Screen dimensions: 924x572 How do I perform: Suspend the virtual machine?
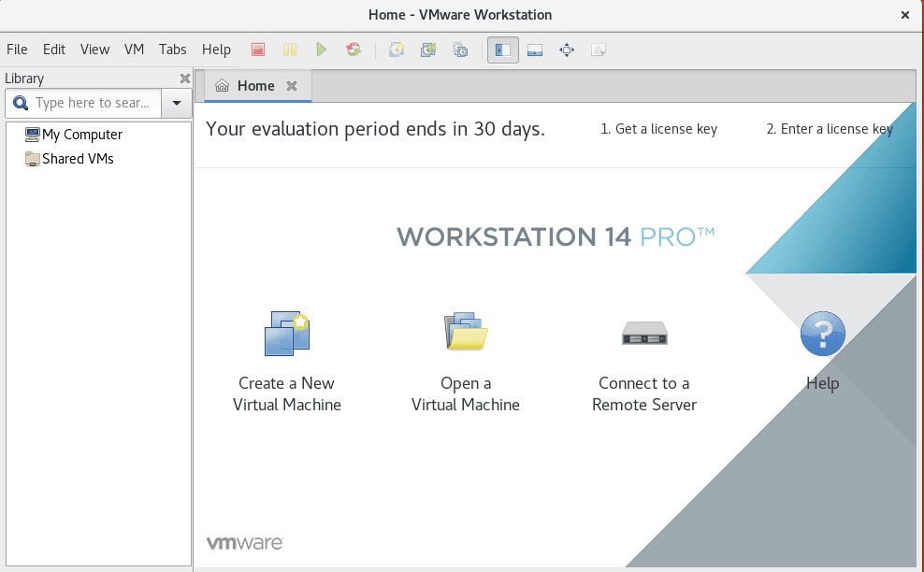click(290, 50)
